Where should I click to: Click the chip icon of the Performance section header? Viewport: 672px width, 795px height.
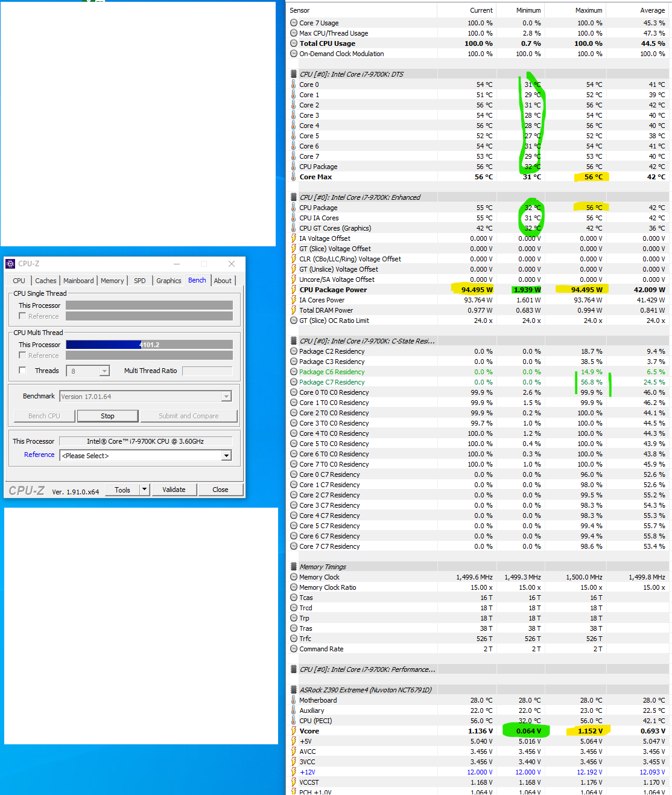coord(294,669)
